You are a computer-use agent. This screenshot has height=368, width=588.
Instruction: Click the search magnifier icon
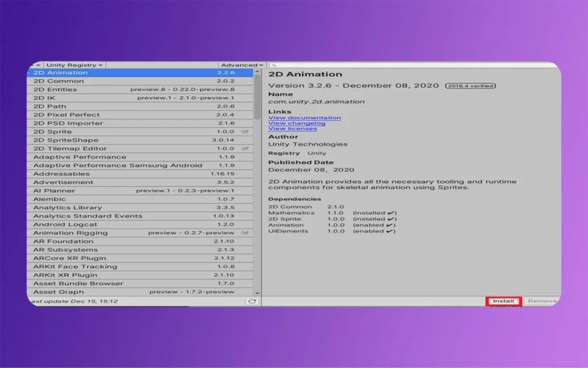coord(273,66)
